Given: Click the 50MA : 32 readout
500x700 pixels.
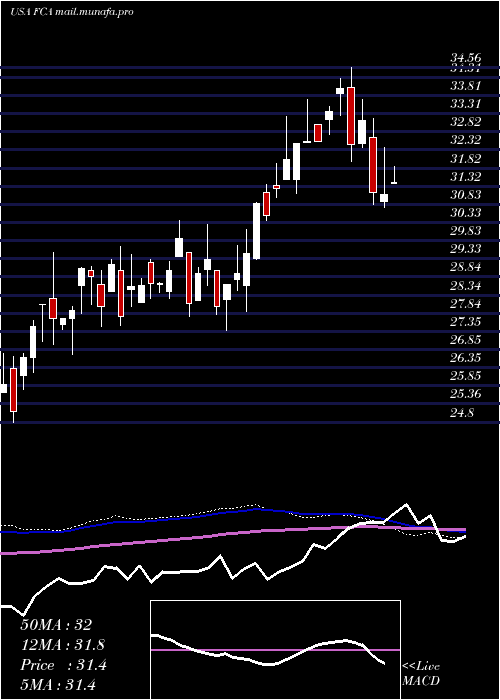Looking at the screenshot, I should tap(56, 625).
